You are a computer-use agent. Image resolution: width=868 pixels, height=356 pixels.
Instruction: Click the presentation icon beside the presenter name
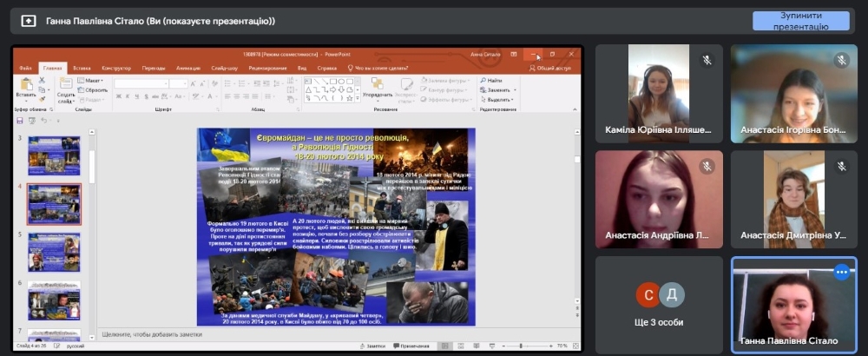click(x=29, y=21)
